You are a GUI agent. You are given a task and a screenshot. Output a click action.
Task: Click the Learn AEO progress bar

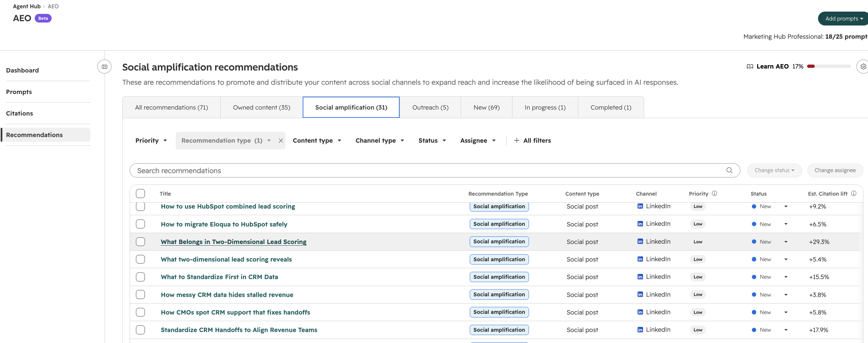829,67
